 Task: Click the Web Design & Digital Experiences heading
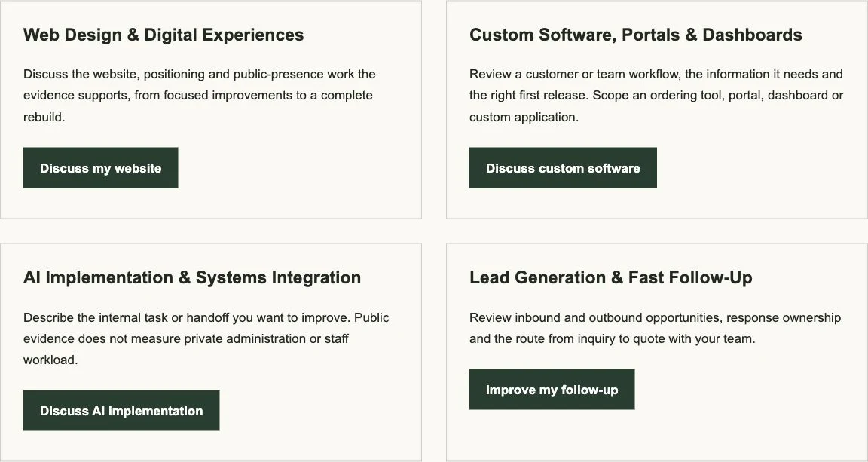[x=164, y=35]
